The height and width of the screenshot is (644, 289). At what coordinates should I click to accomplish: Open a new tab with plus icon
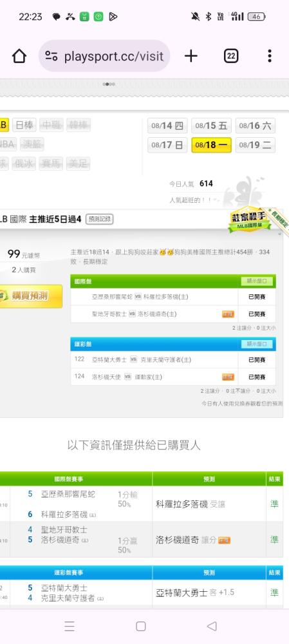tap(191, 56)
